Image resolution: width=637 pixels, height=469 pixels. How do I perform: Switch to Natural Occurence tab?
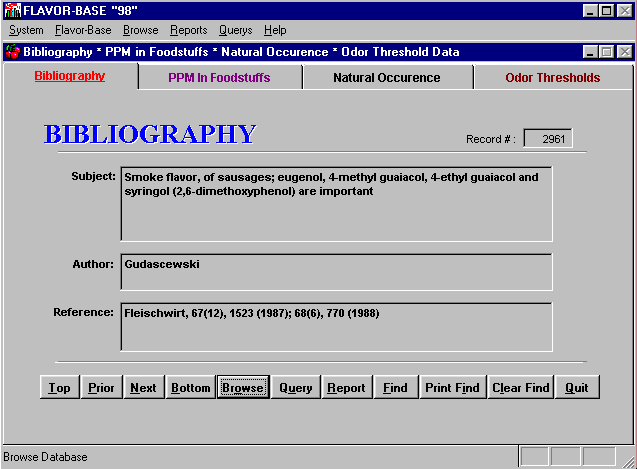click(x=386, y=78)
